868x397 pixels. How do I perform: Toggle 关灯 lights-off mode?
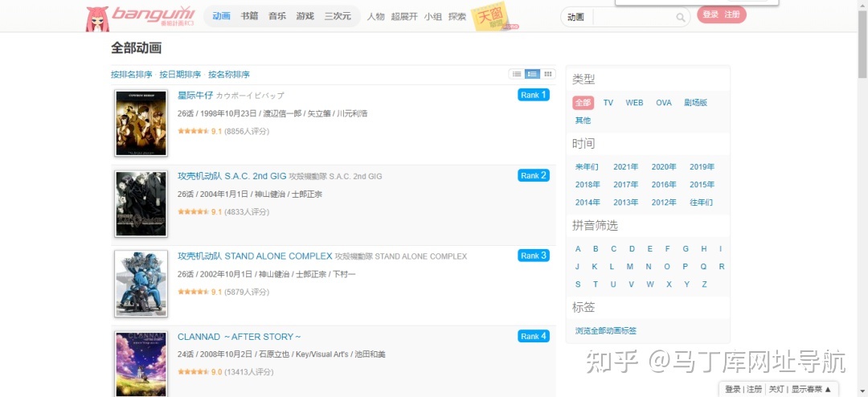[x=776, y=389]
